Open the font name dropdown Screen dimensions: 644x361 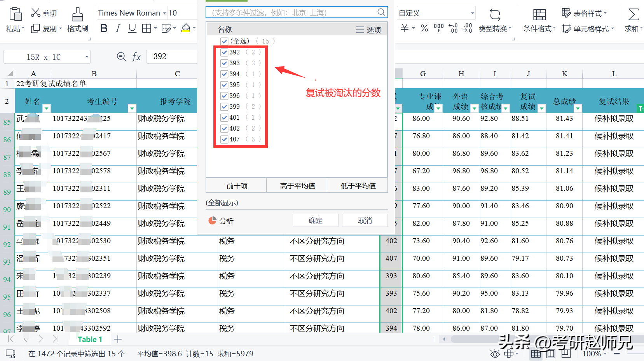click(164, 13)
